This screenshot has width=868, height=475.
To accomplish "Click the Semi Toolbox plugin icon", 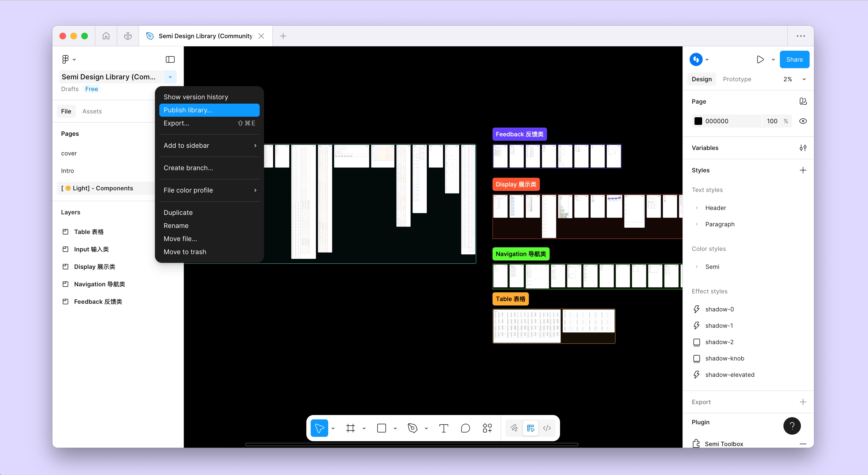I will pyautogui.click(x=696, y=443).
